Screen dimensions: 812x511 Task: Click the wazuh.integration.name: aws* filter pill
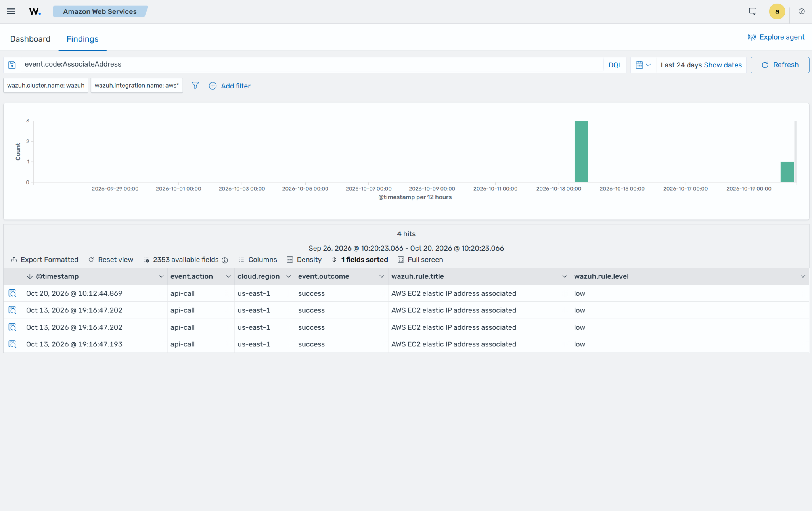tap(136, 85)
